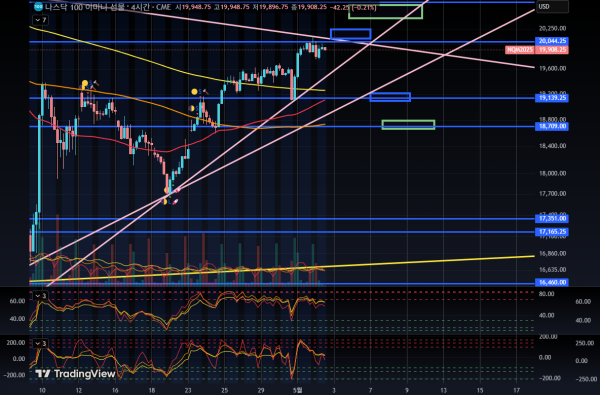Click the chart title showing 4-hour CME interval
This screenshot has height=395, width=600.
(108, 7)
